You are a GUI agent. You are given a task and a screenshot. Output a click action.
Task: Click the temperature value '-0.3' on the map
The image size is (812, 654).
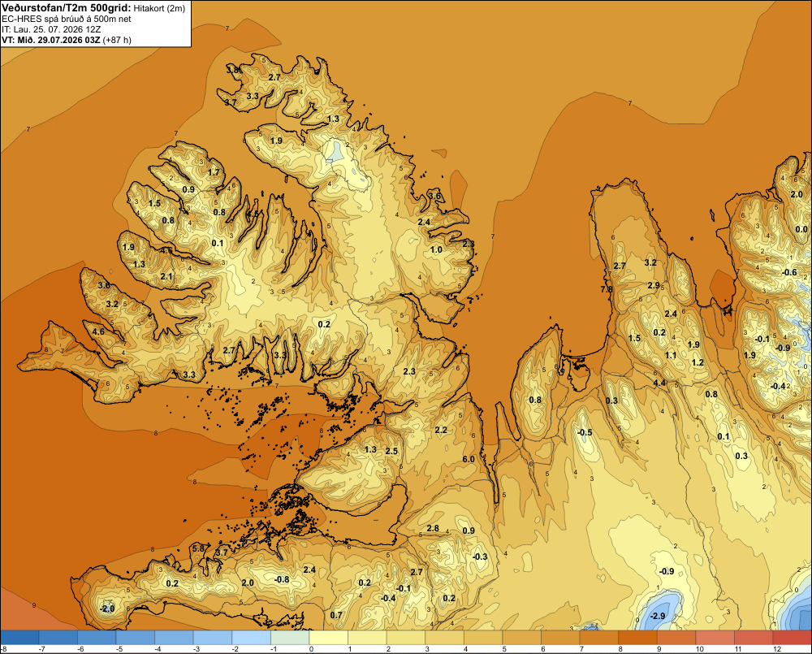click(480, 556)
